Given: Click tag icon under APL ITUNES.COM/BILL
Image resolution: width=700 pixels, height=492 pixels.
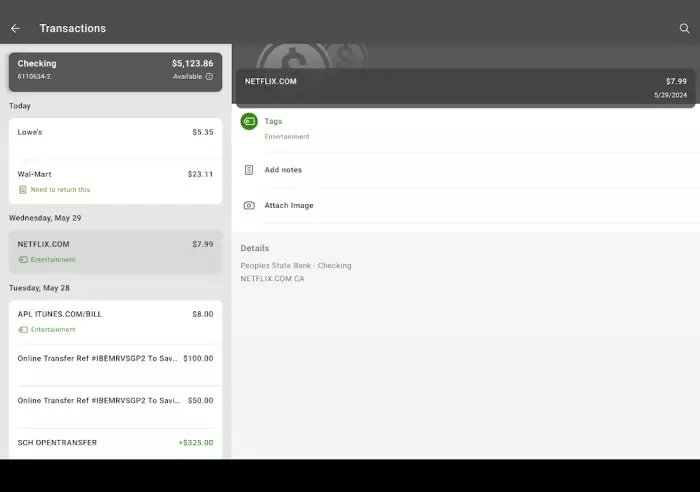Looking at the screenshot, I should tap(23, 330).
